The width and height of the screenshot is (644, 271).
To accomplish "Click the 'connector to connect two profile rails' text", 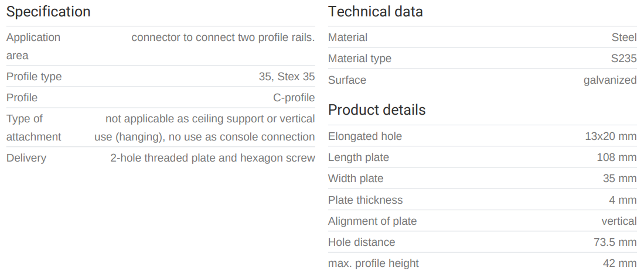I will (x=223, y=37).
